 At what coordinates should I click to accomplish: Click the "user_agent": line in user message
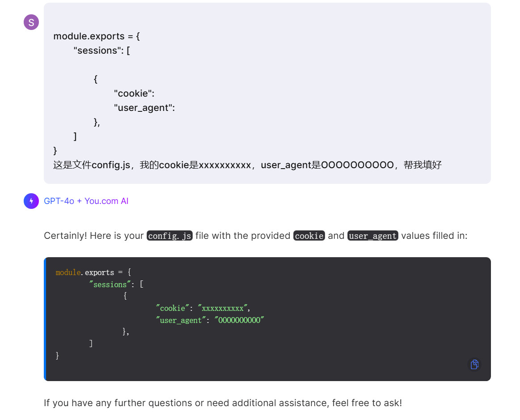(144, 108)
